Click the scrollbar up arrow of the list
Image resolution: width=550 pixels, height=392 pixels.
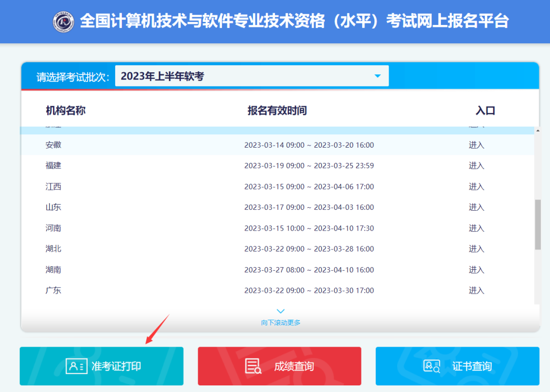tap(538, 130)
